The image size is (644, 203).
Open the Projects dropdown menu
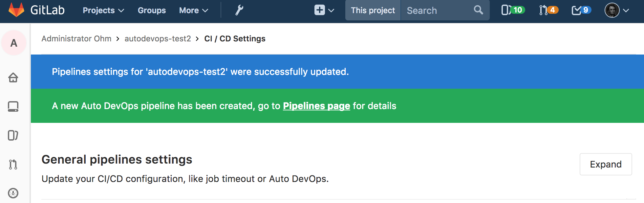(103, 11)
